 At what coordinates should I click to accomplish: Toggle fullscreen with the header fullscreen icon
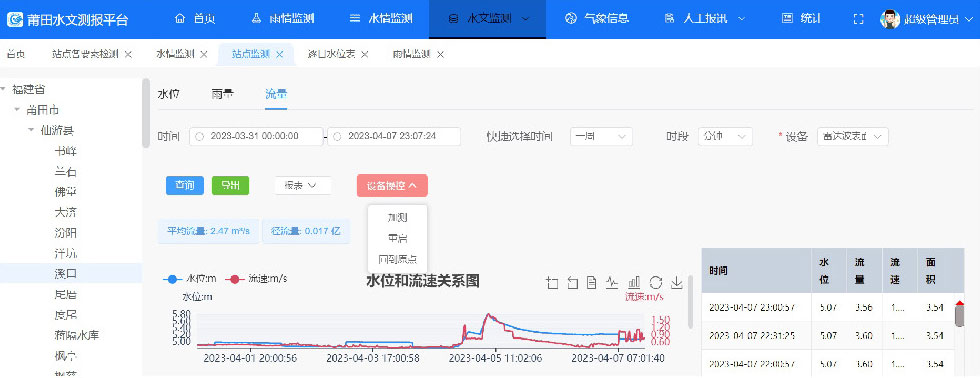click(859, 19)
